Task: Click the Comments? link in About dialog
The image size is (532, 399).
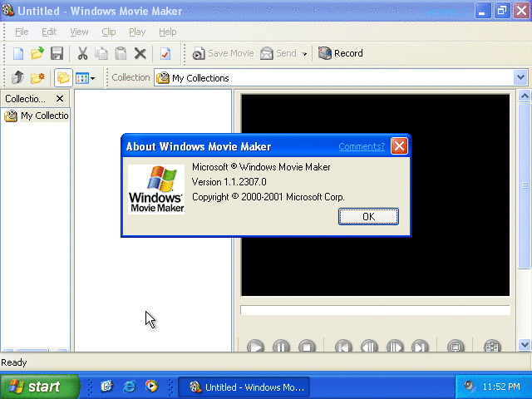Action: [x=362, y=146]
